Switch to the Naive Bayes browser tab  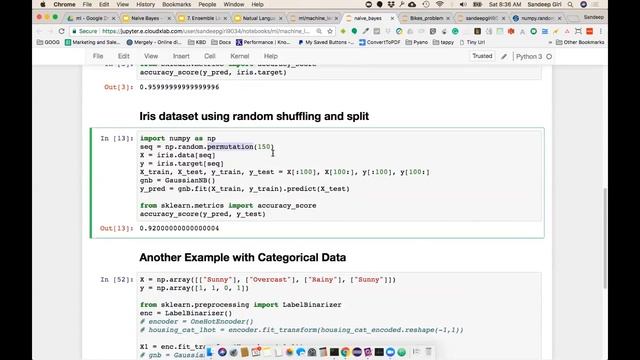147,18
